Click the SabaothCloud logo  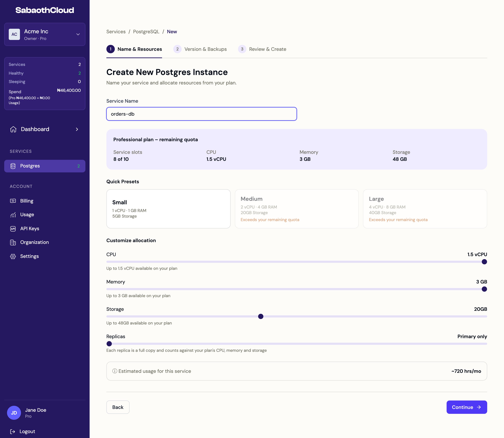45,10
